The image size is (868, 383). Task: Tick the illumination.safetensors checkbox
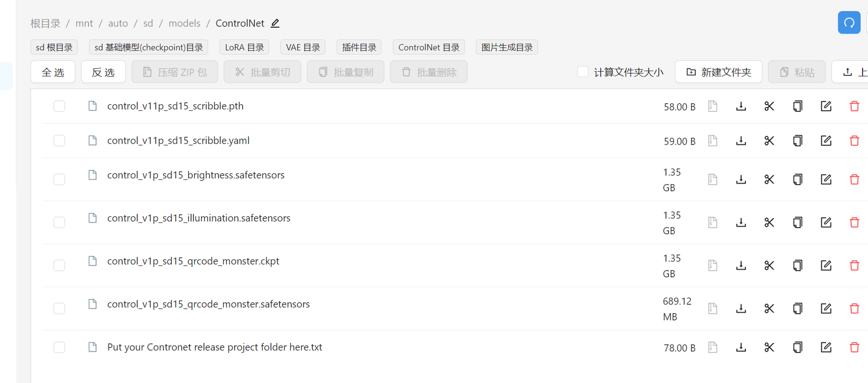tap(59, 222)
